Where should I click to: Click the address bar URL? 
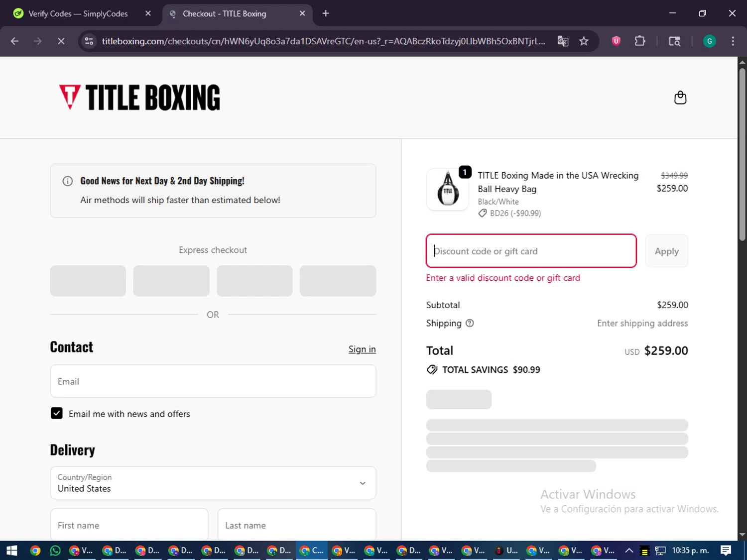[x=324, y=41]
